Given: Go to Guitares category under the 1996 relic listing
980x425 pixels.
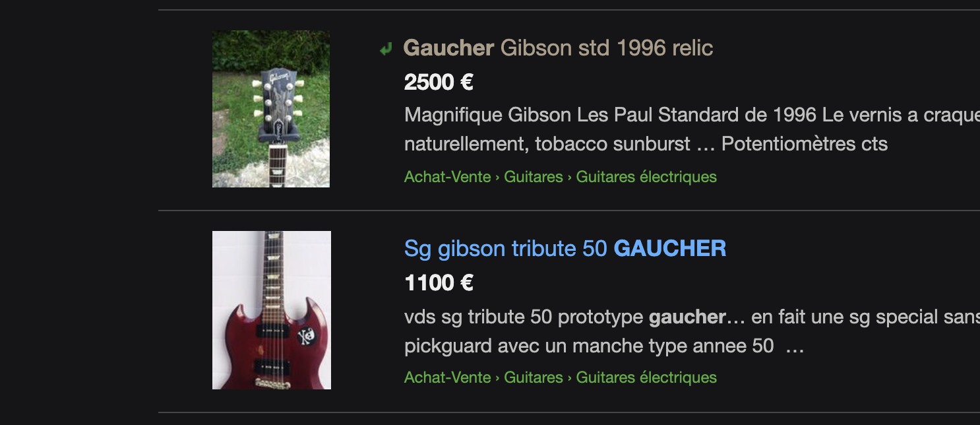Looking at the screenshot, I should 534,177.
